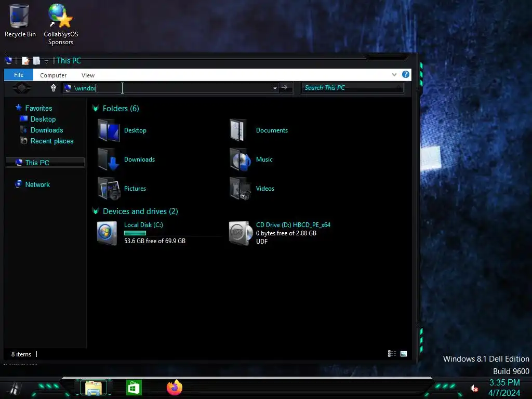Switch to Details view in status bar
The height and width of the screenshot is (399, 532).
coord(392,354)
